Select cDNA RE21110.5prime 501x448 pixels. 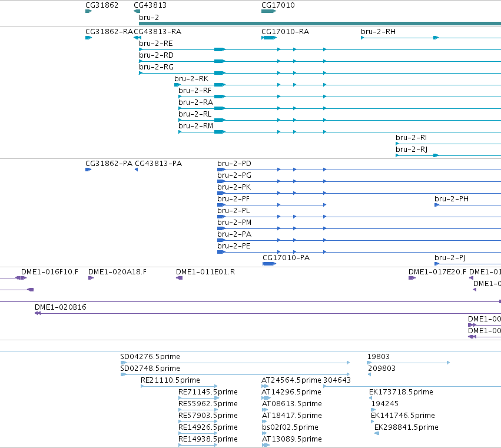pos(170,380)
